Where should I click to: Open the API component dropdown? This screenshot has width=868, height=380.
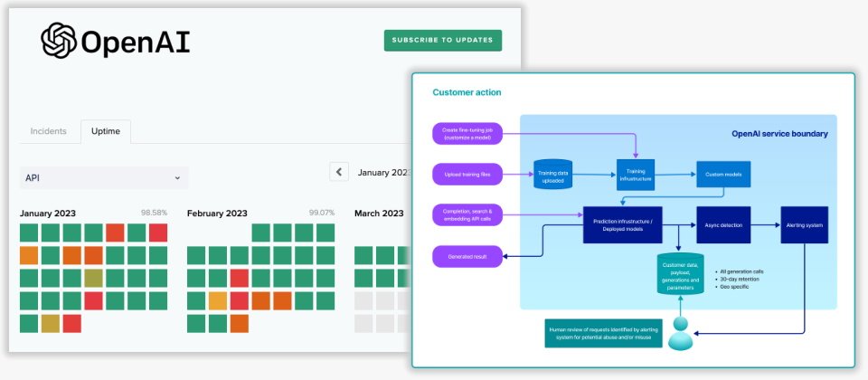pos(104,178)
